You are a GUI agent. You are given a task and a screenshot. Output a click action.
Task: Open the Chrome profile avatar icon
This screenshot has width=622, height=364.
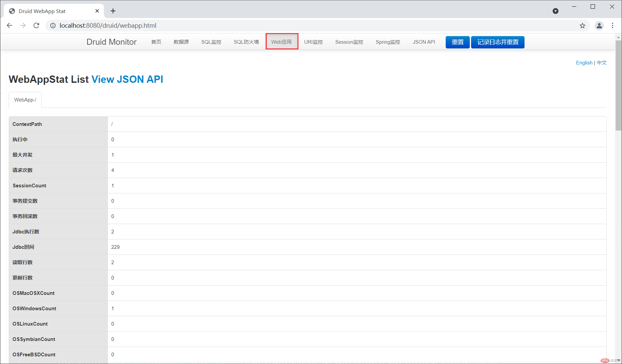click(x=599, y=26)
